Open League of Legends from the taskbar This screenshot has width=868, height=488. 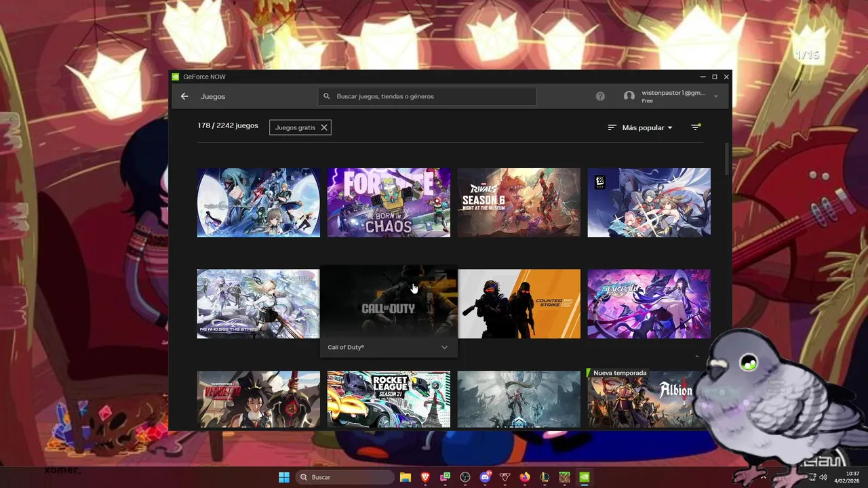[x=544, y=477]
